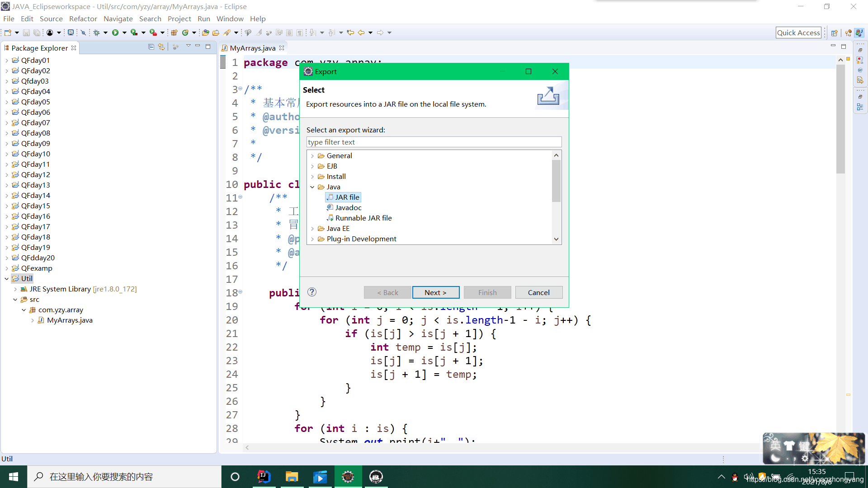Open File Explorer from the taskbar
The height and width of the screenshot is (488, 868).
click(x=292, y=477)
